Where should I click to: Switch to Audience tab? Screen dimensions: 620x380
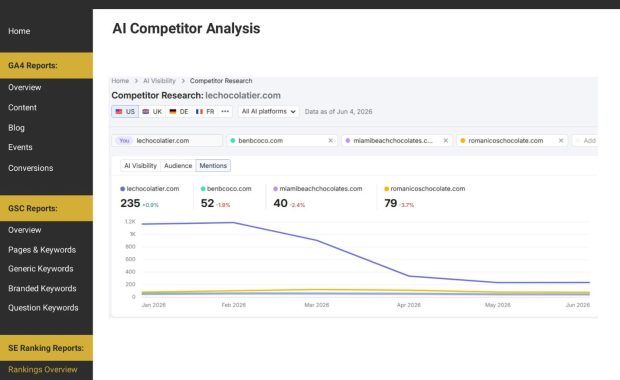178,166
